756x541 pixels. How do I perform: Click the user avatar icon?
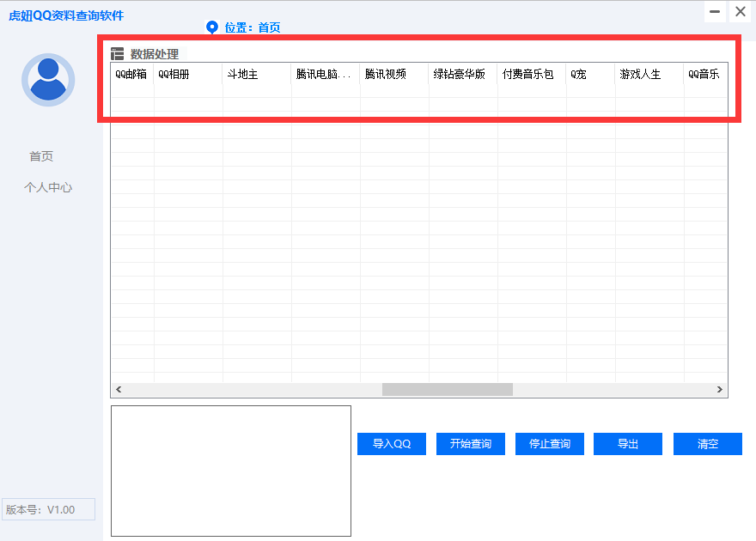(x=48, y=80)
